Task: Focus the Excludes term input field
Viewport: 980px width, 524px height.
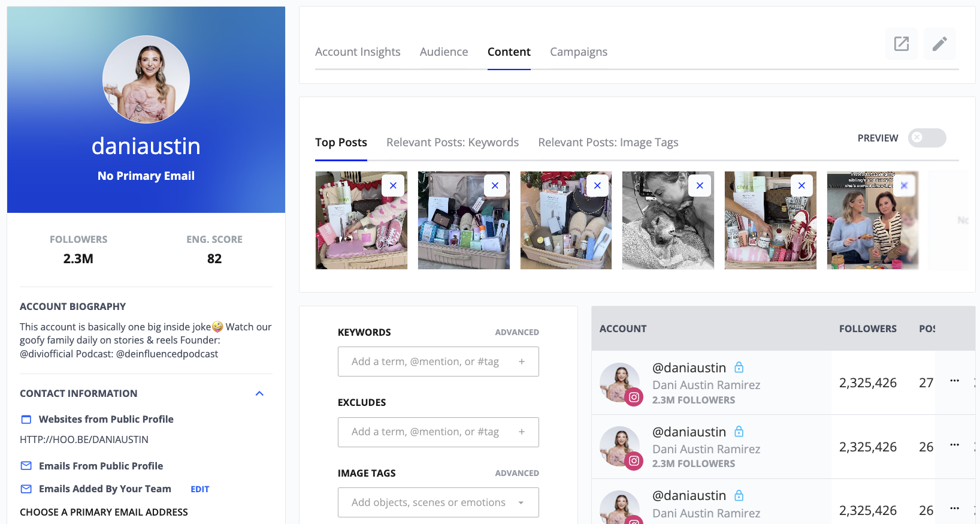Action: 438,432
